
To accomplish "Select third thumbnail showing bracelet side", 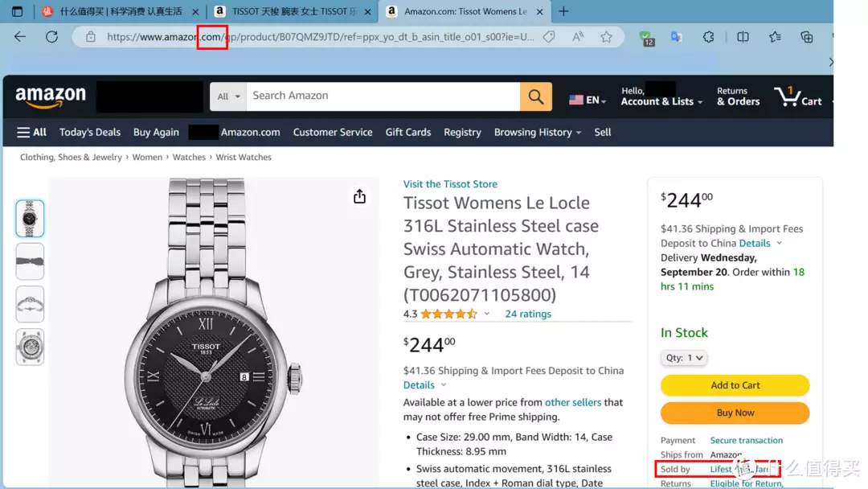I will click(30, 304).
